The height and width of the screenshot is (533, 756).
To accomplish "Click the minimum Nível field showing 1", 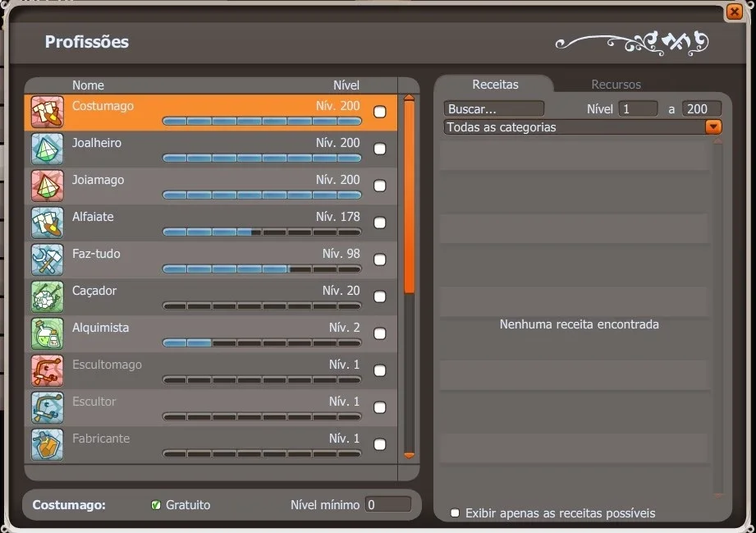I will point(638,108).
